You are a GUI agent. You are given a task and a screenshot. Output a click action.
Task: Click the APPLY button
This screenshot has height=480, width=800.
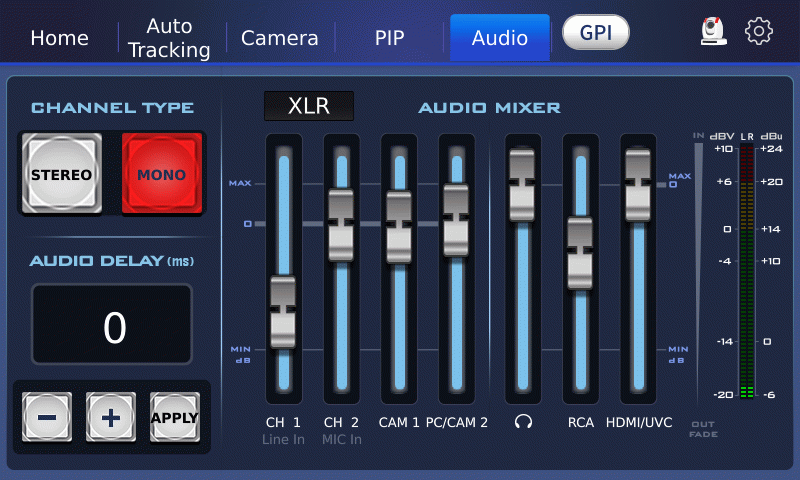(174, 418)
